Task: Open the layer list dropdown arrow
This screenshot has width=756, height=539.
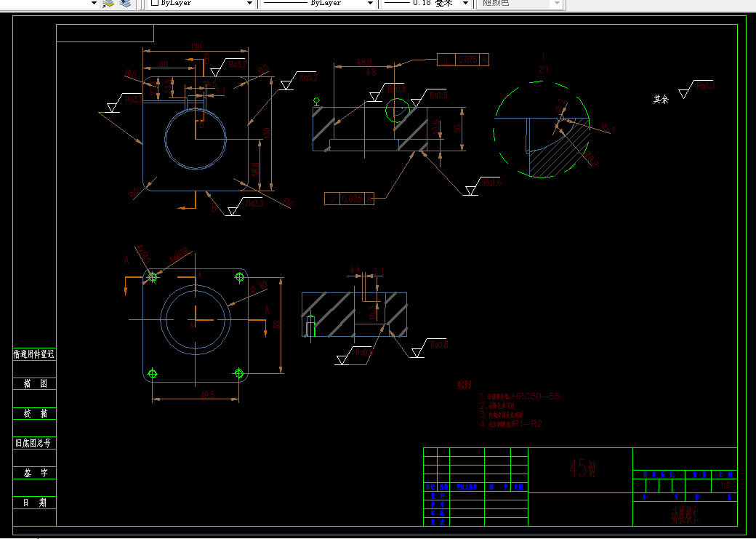Action: coord(94,4)
